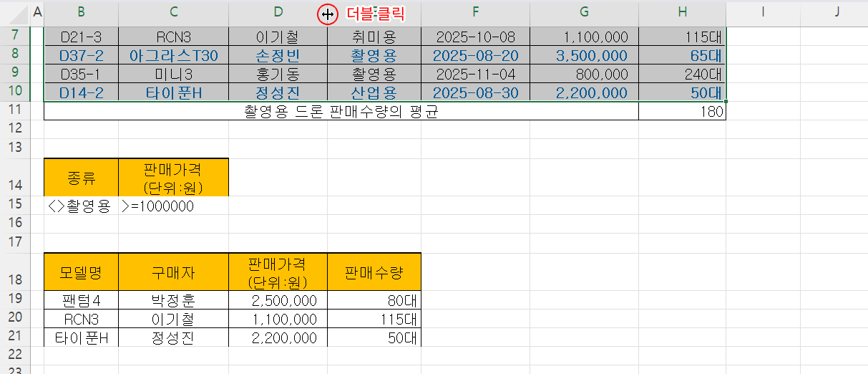Click 1,100,000 in row 20
Viewport: 868px width, 374px height.
(x=278, y=319)
